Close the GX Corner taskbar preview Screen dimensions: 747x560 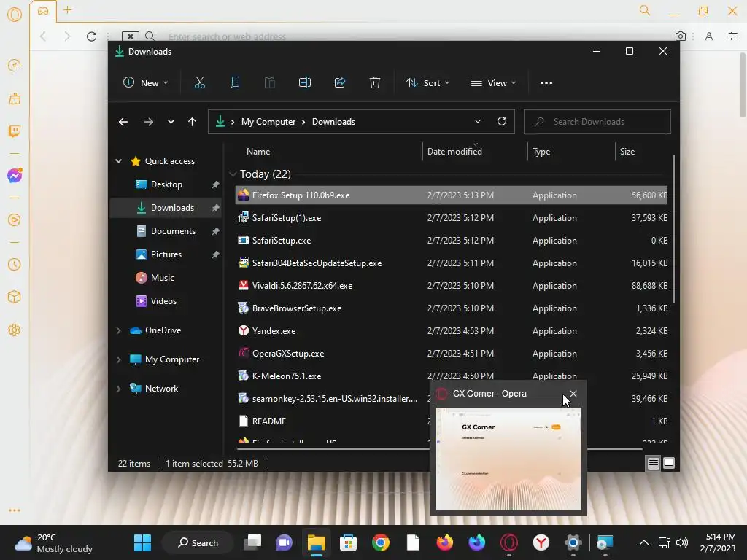573,394
